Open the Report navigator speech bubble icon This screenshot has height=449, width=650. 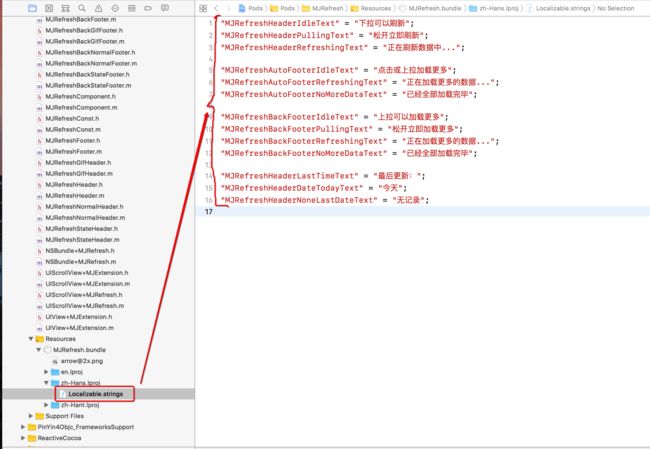[x=165, y=8]
